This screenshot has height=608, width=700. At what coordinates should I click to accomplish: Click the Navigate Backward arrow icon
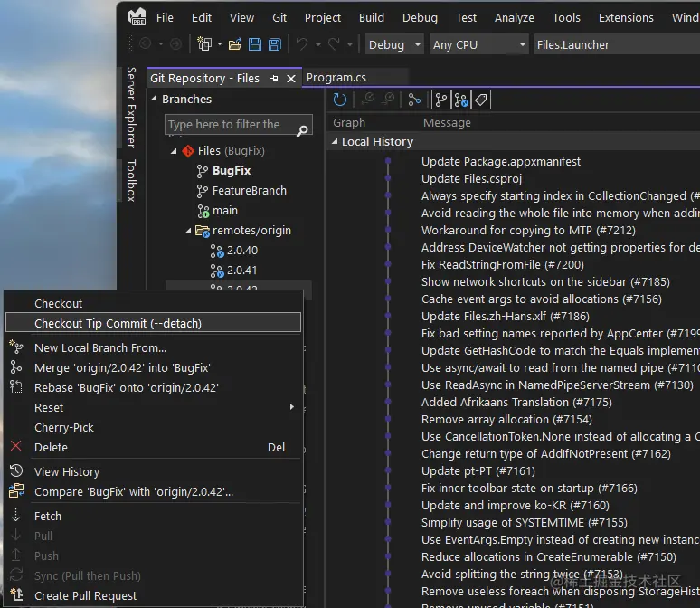(145, 43)
